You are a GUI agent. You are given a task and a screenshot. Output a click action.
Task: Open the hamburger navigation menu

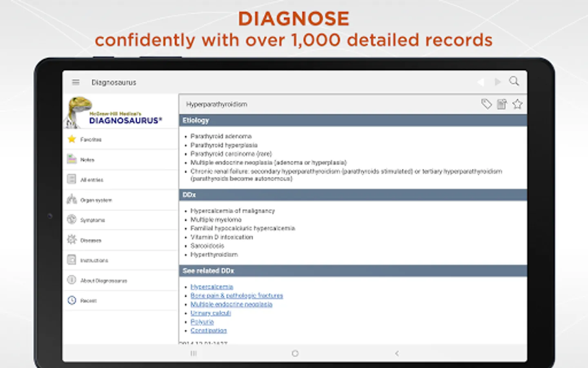pos(76,82)
